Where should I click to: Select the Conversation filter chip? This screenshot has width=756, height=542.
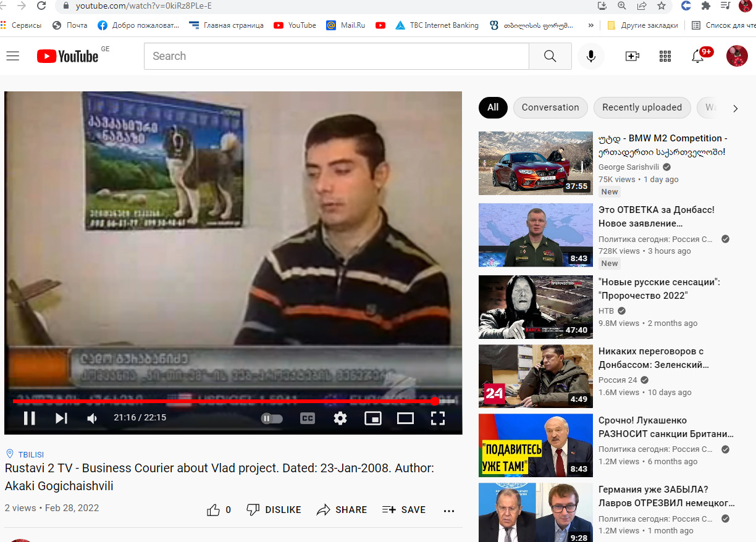pos(550,107)
